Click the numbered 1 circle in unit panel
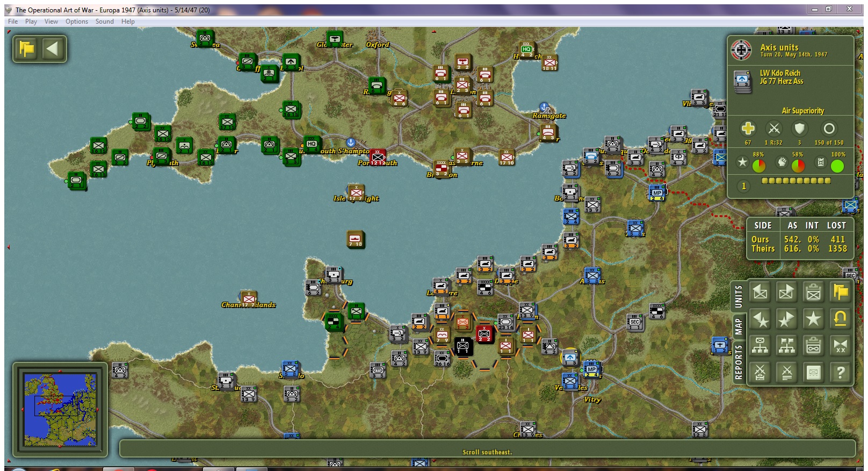Image resolution: width=868 pixels, height=471 pixels. click(x=744, y=186)
